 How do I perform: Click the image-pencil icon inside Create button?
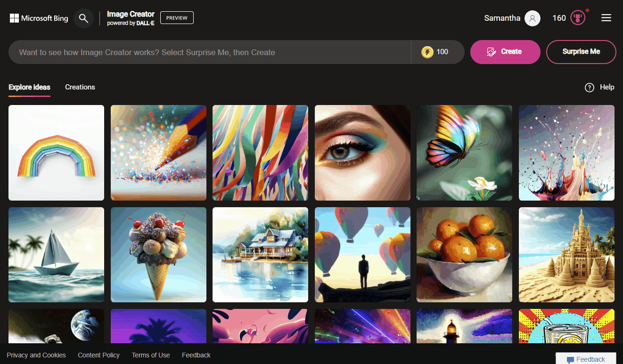[491, 51]
